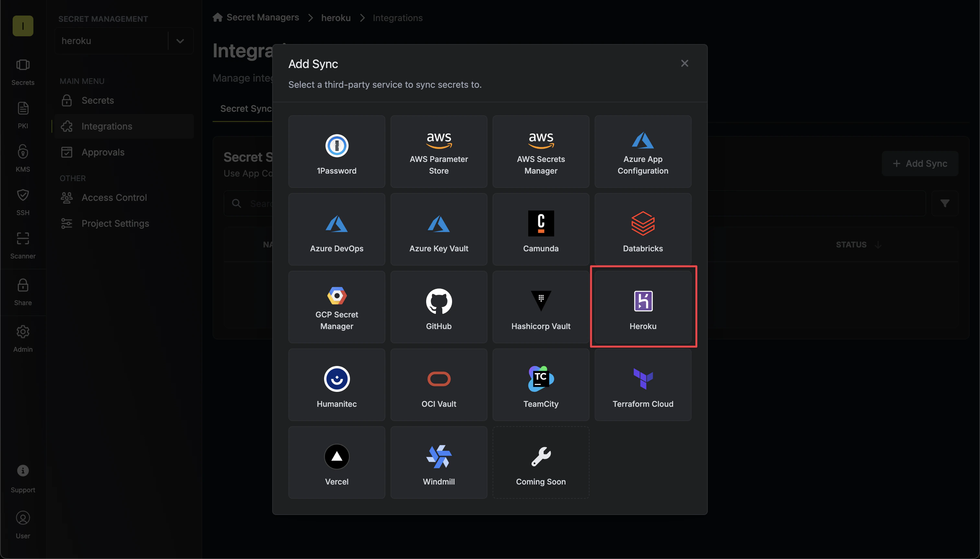Go to Integrations in main menu

[124, 126]
